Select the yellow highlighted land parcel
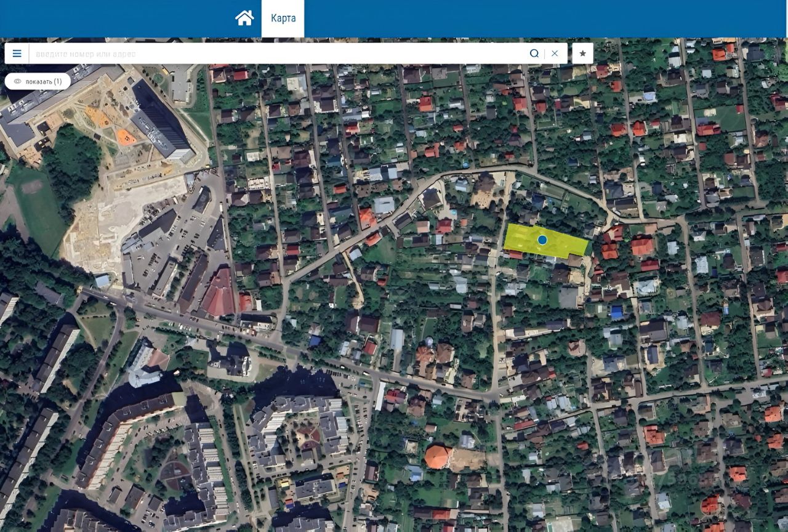Viewport: 788px width, 532px height. pos(545,241)
